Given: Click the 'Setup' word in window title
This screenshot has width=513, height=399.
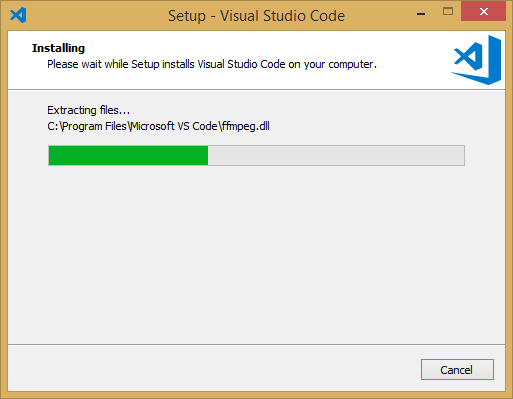Looking at the screenshot, I should coord(187,16).
